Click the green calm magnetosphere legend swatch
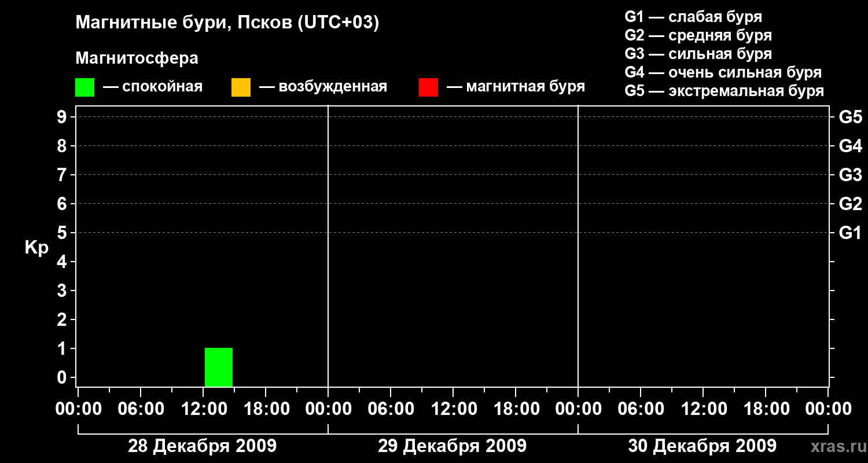The width and height of the screenshot is (868, 463). pos(84,87)
